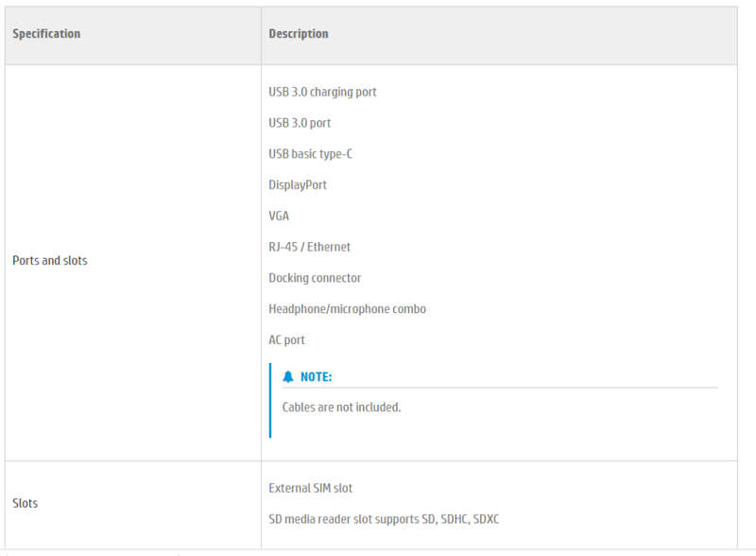Viewport: 756px width, 556px height.
Task: Click the VGA entry
Action: tap(279, 216)
